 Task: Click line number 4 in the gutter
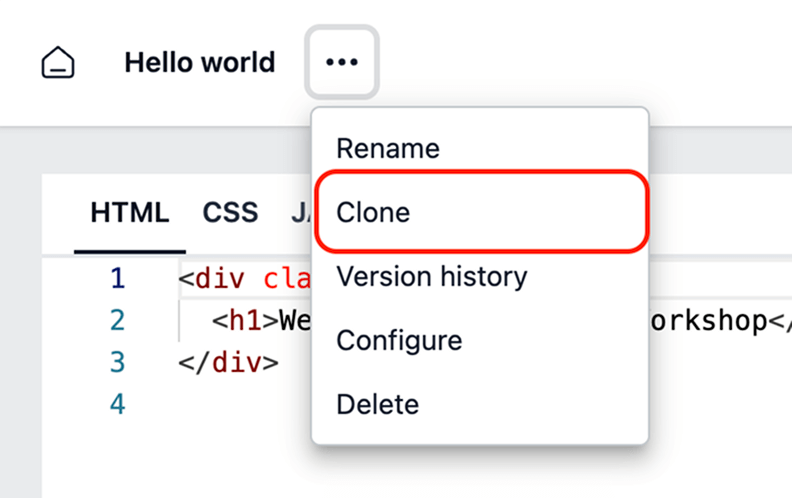coord(118,404)
